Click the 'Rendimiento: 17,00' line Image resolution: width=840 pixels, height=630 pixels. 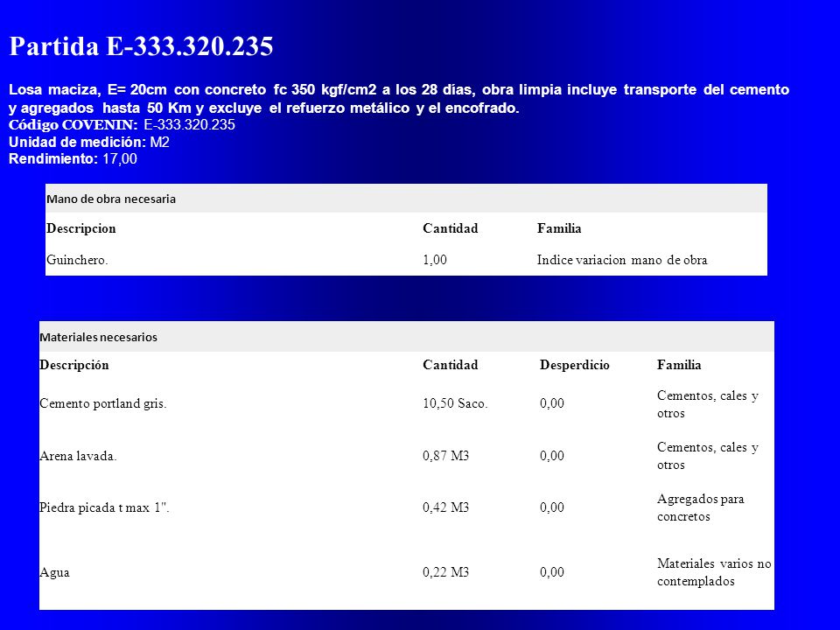click(x=73, y=158)
